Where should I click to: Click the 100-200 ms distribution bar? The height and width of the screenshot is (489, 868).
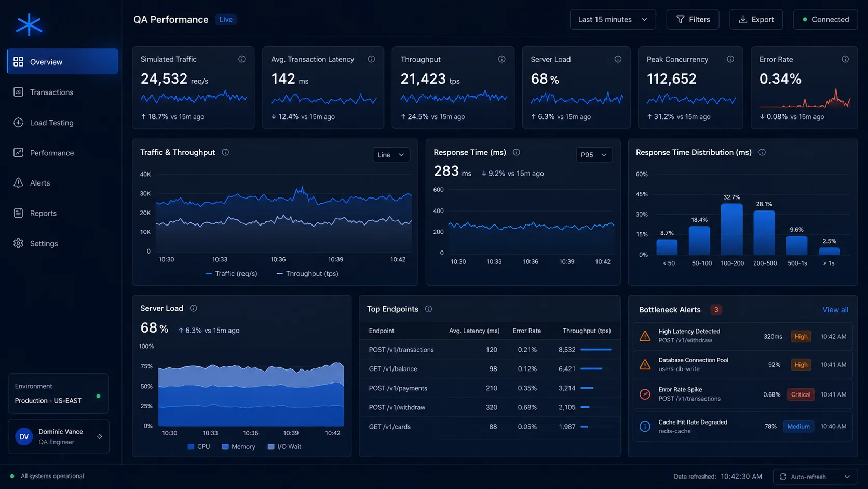[732, 229]
